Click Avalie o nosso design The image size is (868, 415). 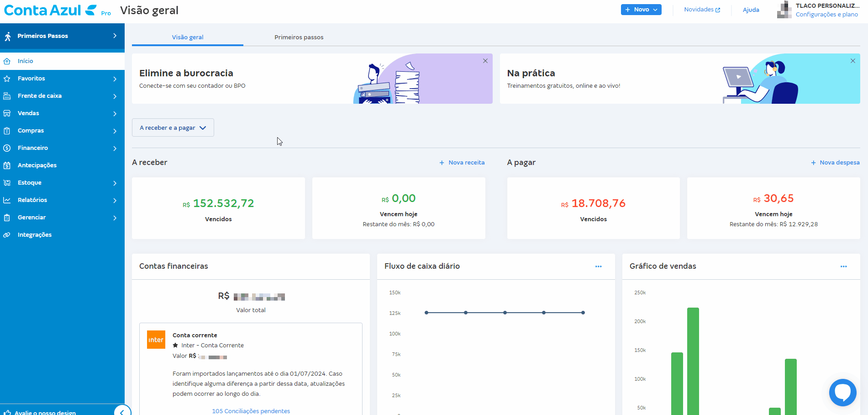pyautogui.click(x=45, y=412)
